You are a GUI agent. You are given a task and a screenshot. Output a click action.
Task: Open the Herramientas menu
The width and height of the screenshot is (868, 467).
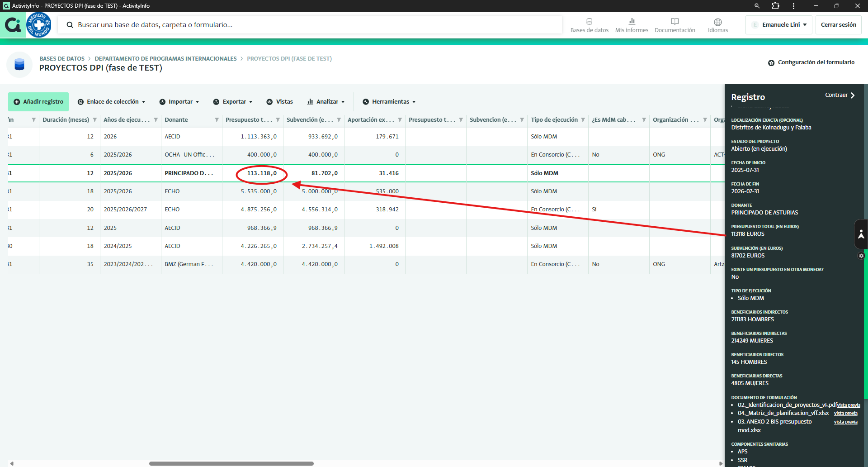click(389, 102)
